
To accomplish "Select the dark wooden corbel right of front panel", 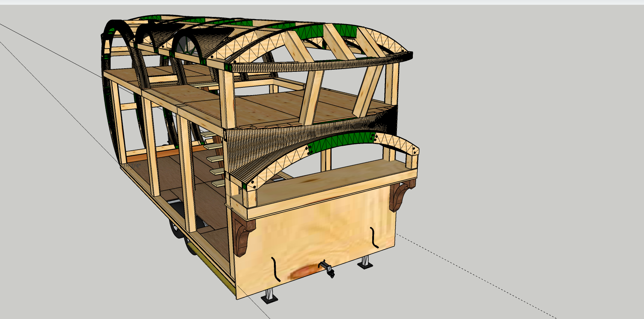I will point(402,196).
